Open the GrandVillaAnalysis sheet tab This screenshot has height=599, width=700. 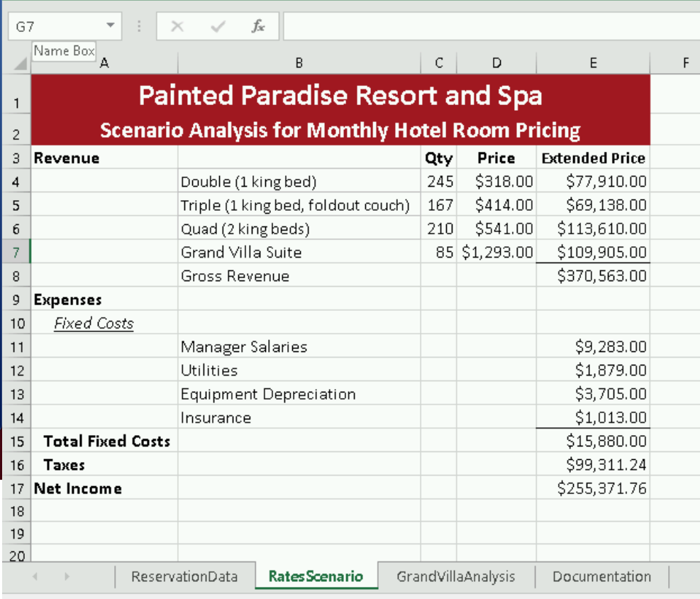tap(456, 576)
